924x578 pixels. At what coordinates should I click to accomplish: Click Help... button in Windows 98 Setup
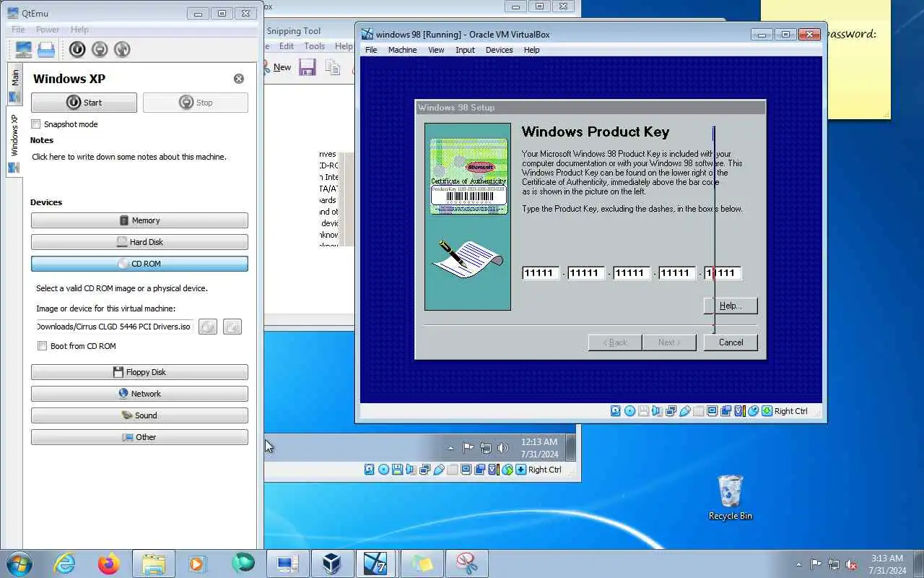coord(731,306)
